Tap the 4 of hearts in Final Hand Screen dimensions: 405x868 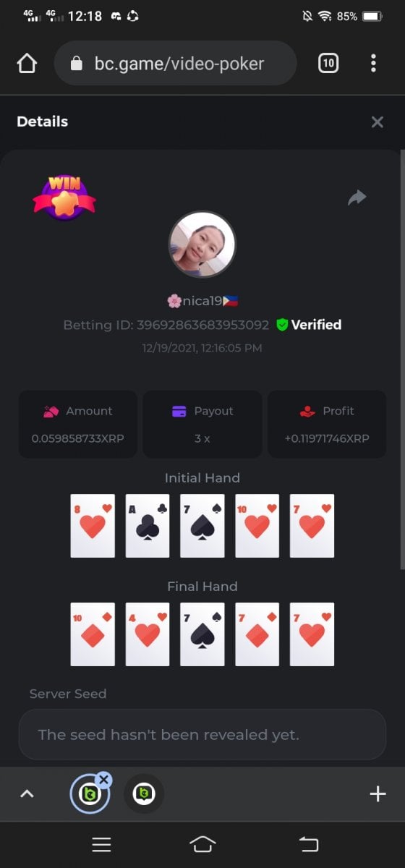click(x=148, y=634)
